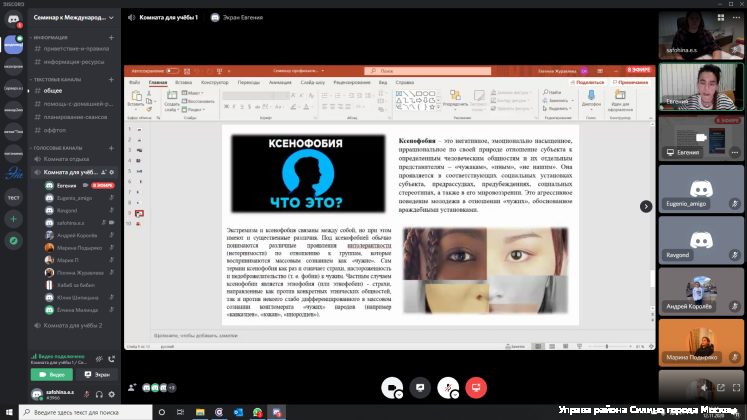747x420 pixels.
Task: Select user Марина Подыряко in voice list
Action: [x=79, y=248]
